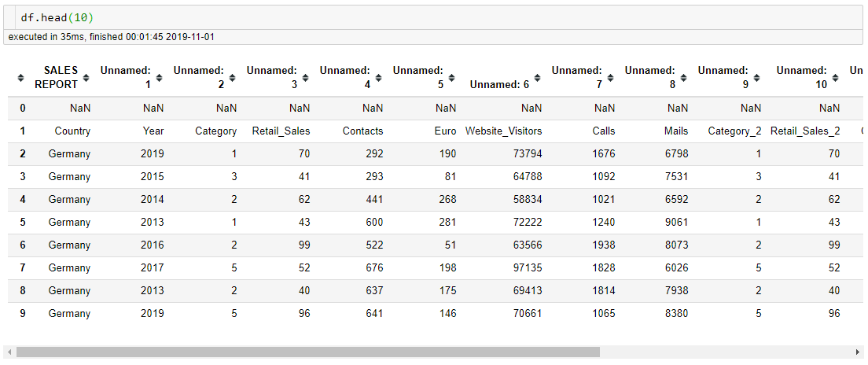Sort by Unnamed: 7 column arrows

611,78
